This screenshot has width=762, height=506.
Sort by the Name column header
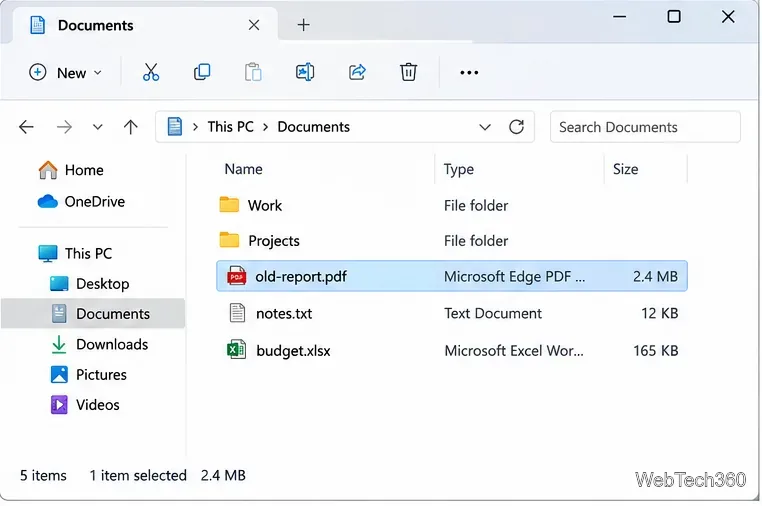[x=243, y=169]
